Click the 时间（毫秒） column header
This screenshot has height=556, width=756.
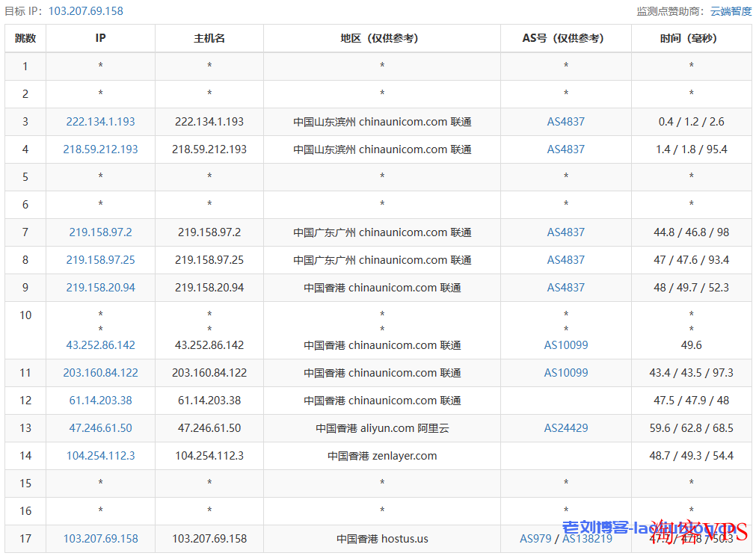[691, 38]
